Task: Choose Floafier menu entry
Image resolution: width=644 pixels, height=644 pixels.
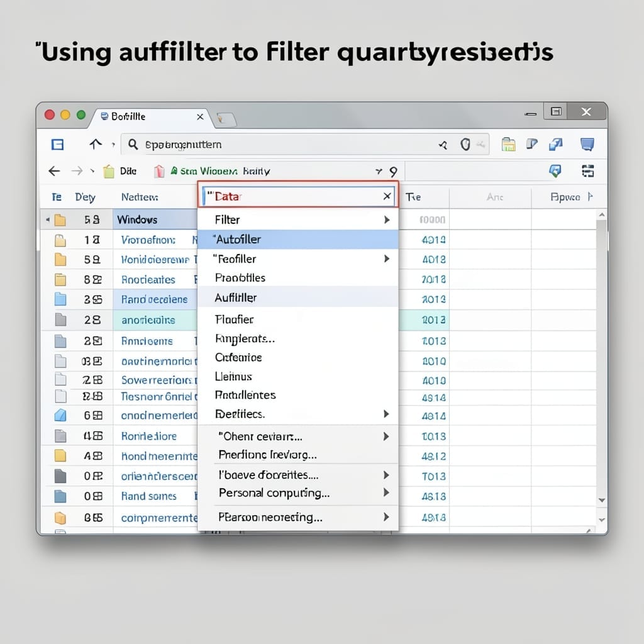Action: [x=298, y=319]
